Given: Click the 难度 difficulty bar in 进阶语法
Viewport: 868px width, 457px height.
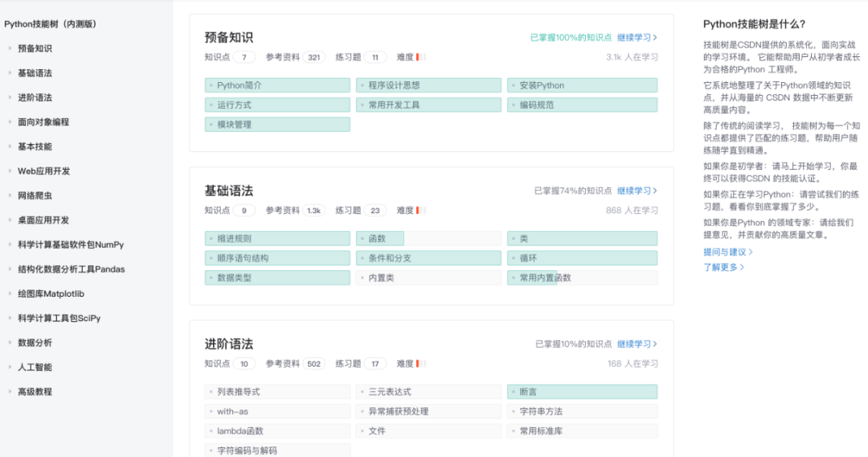Looking at the screenshot, I should (x=420, y=364).
